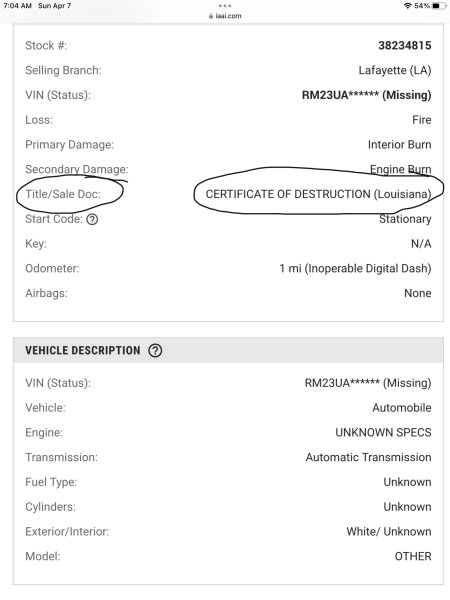
Task: Tap the Certificate of Destruction (Louisiana) text
Action: (x=319, y=194)
